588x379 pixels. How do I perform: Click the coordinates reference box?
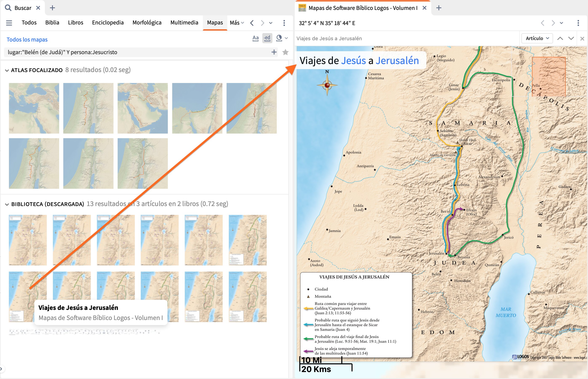327,23
